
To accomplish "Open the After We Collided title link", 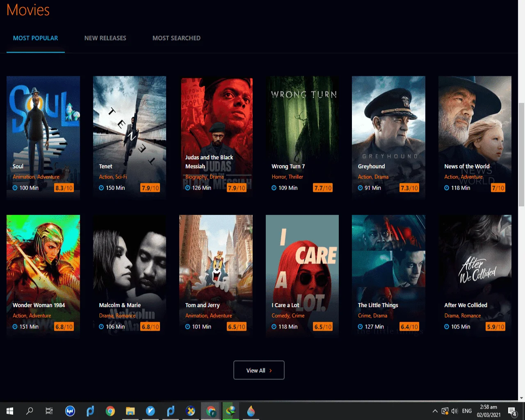I will (x=466, y=305).
